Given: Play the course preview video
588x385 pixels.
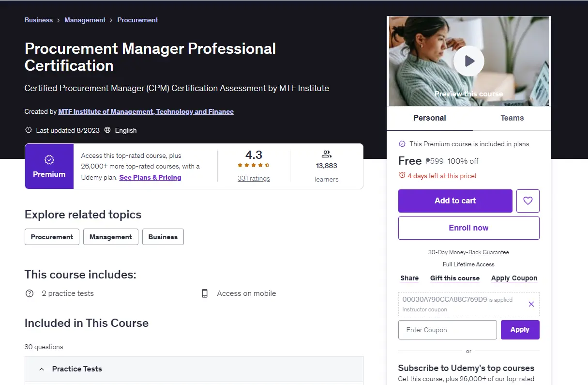Looking at the screenshot, I should 469,61.
